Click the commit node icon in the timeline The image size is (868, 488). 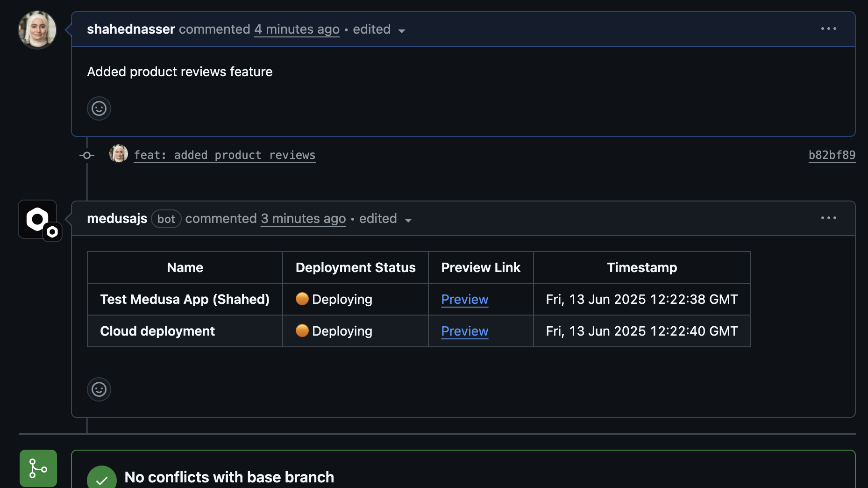[86, 155]
